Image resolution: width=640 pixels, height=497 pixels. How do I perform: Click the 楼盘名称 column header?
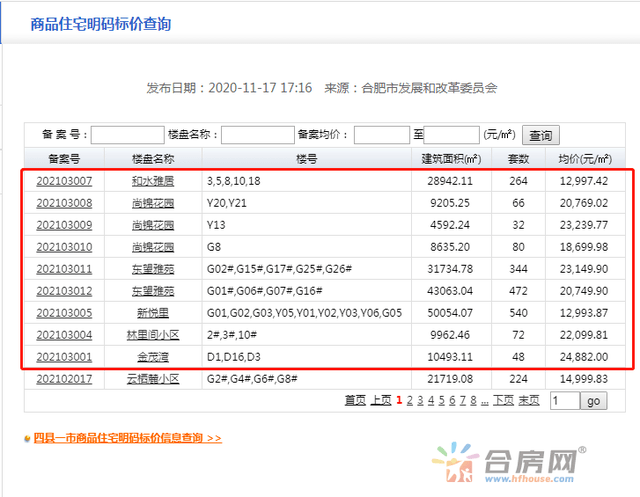click(x=153, y=159)
